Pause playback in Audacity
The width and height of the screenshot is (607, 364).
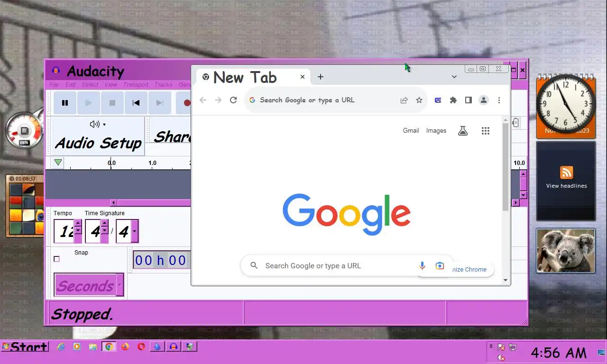(65, 103)
